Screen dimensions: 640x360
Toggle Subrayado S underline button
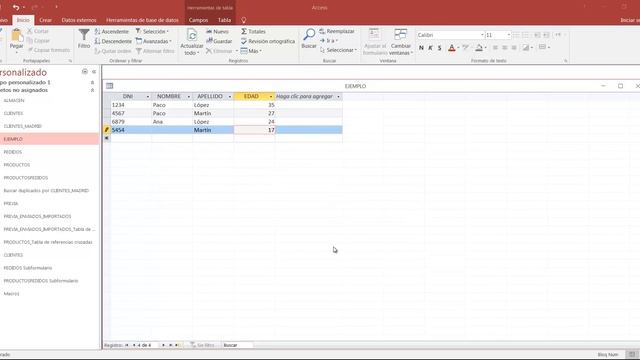pos(440,48)
